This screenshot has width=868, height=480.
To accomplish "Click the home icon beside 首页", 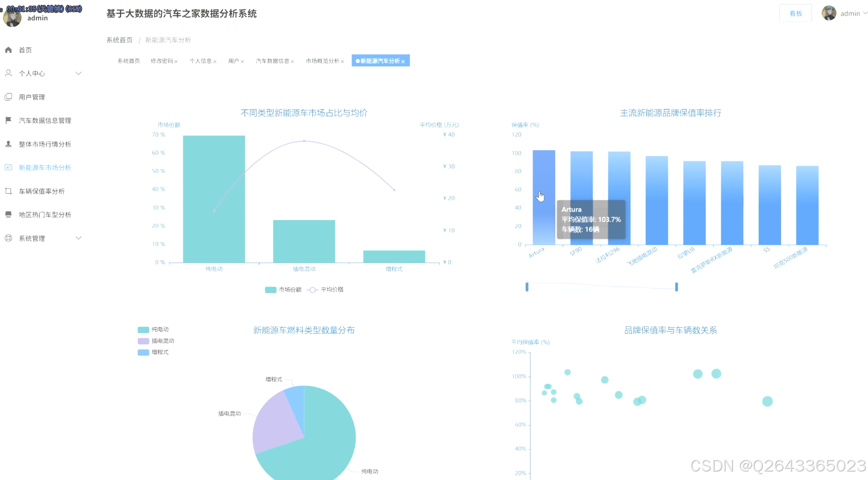I will tap(9, 50).
